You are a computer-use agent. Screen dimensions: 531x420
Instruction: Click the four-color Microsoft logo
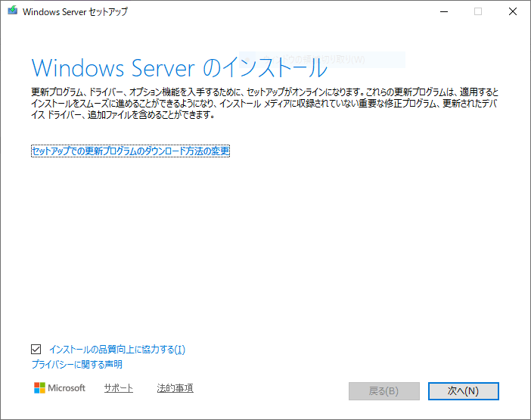click(39, 388)
